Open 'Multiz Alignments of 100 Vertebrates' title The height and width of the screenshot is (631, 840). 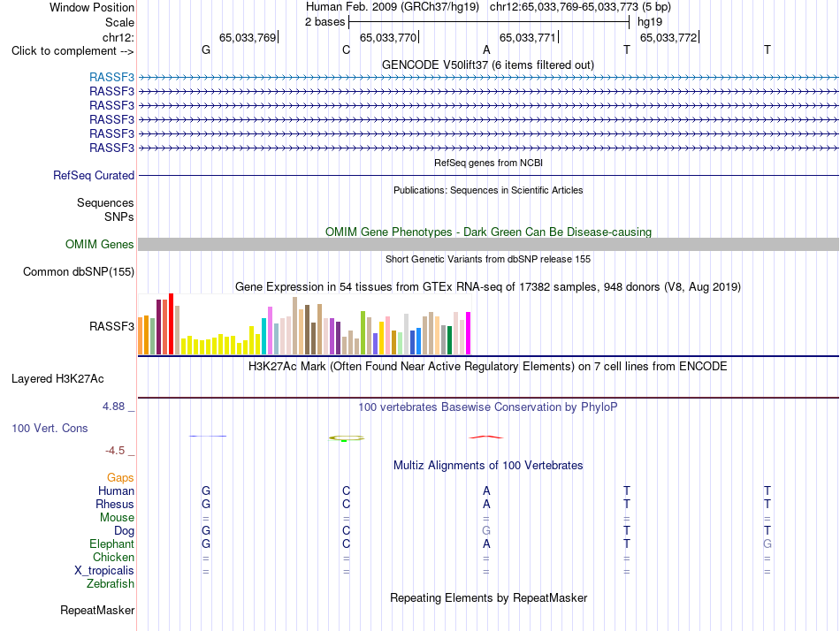click(x=488, y=466)
